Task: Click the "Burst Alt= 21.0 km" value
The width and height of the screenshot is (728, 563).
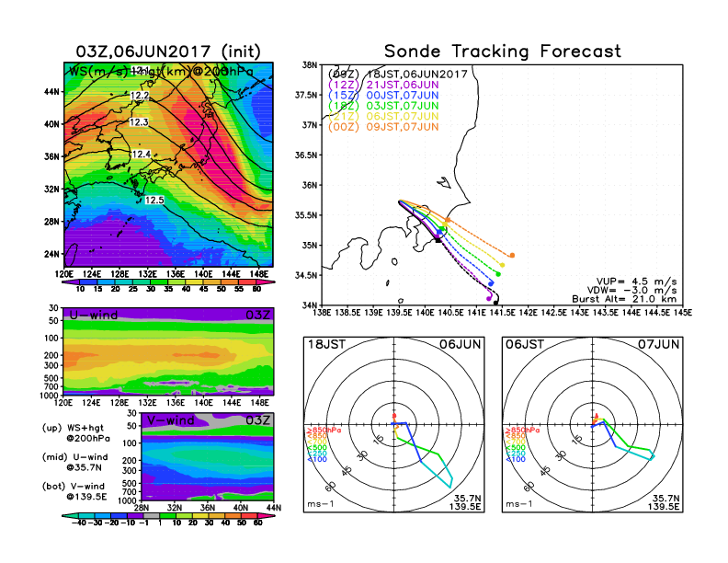Action: point(624,299)
